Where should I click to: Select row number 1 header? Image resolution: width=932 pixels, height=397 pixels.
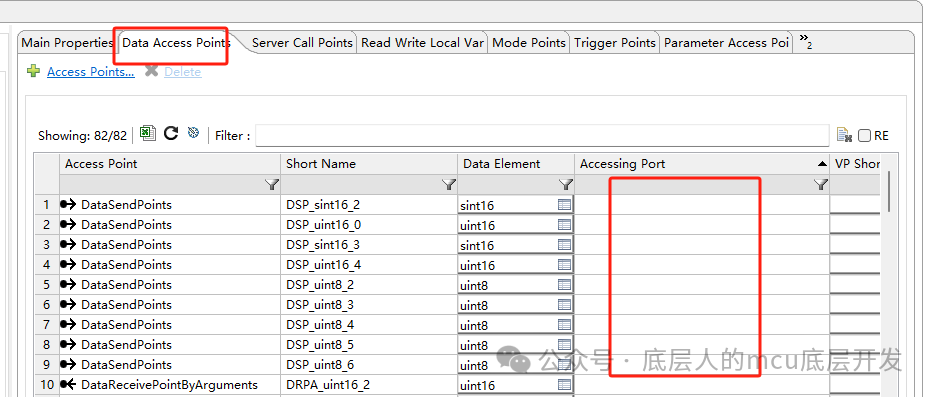[46, 204]
